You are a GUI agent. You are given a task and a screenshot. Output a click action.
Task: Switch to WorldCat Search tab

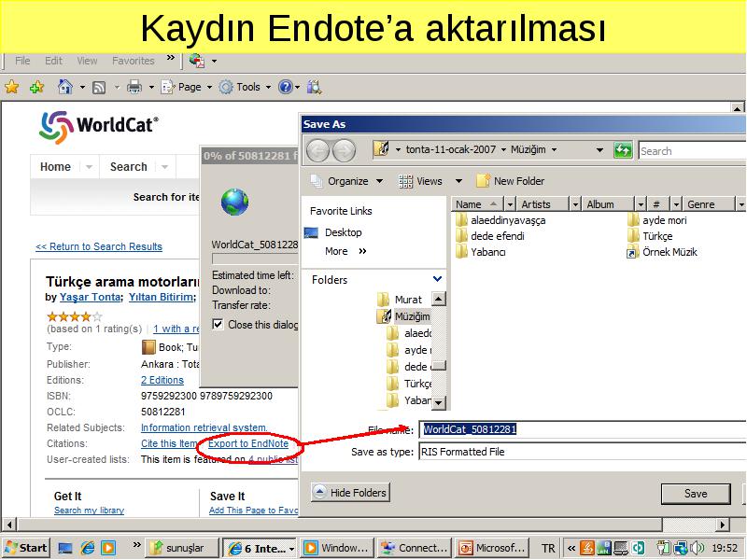coord(129,167)
